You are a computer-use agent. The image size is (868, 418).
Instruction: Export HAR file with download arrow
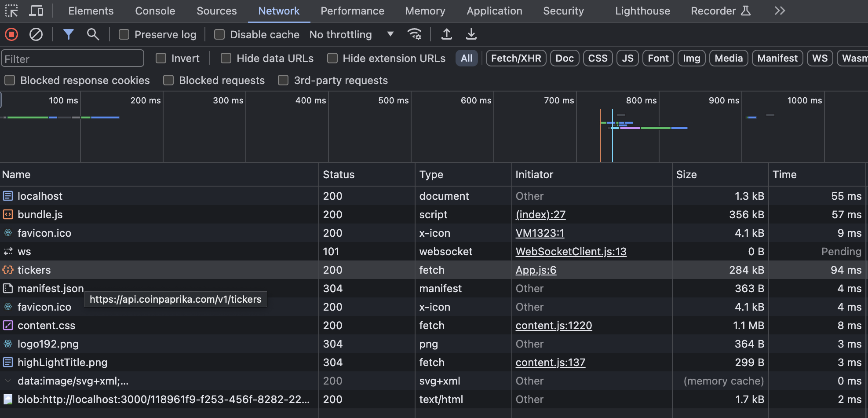click(x=471, y=34)
